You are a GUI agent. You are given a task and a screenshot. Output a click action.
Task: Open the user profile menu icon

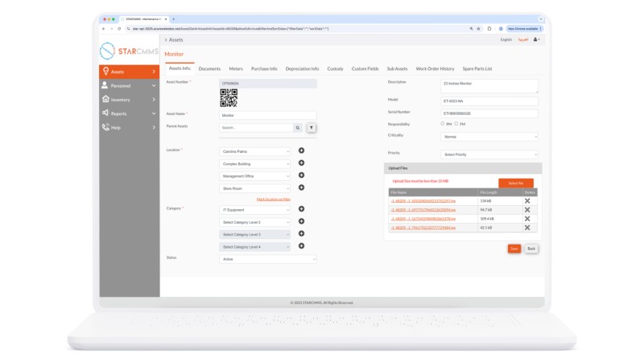pyautogui.click(x=536, y=39)
